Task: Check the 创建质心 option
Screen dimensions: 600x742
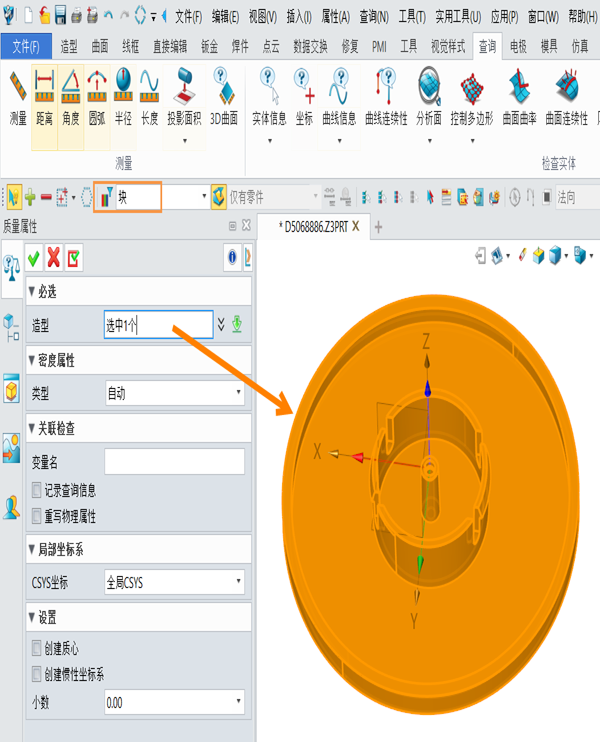Action: pos(36,648)
